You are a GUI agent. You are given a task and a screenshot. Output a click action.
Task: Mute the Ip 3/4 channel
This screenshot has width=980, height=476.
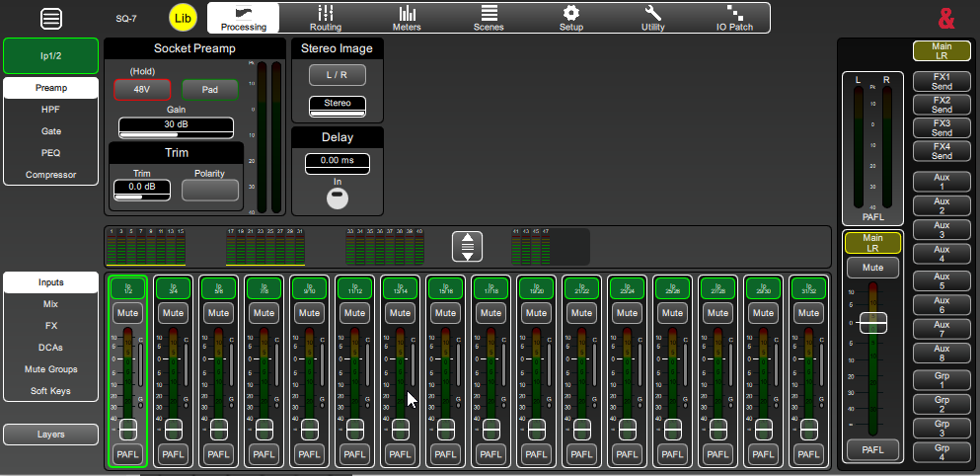coord(173,313)
